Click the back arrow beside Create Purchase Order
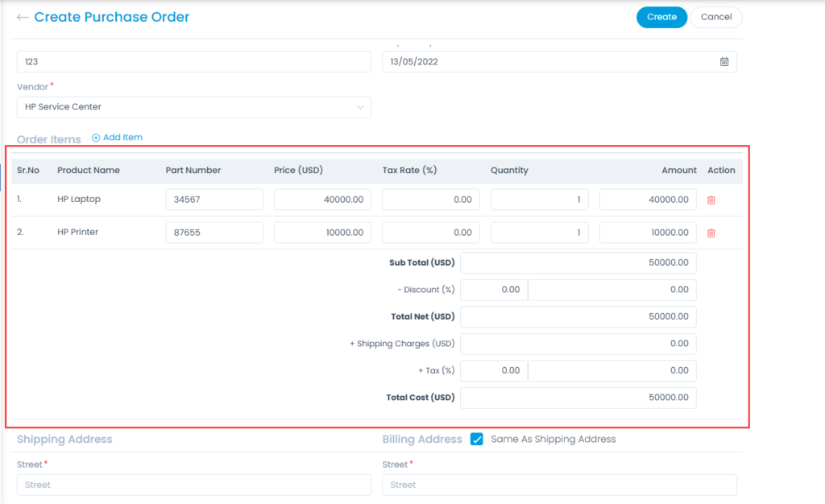825x504 pixels. (23, 17)
